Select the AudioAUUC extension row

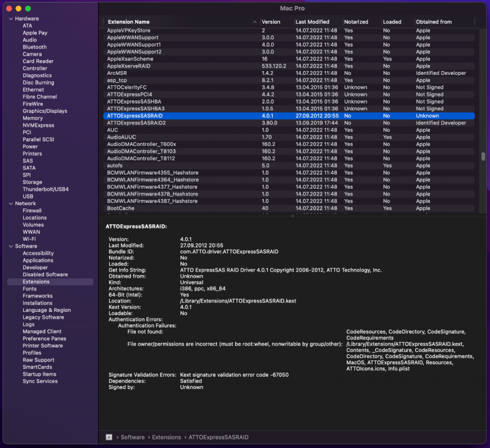point(288,137)
